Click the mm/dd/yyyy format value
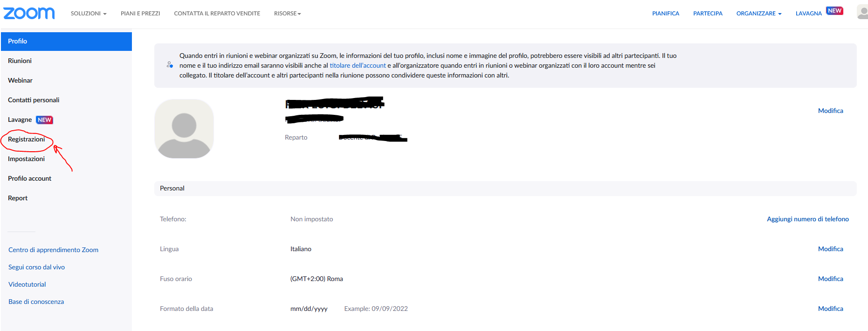868x331 pixels. (309, 309)
